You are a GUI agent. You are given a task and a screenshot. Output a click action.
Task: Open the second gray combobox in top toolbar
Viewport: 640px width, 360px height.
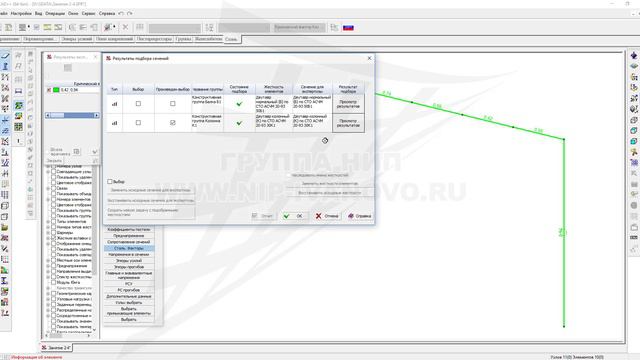(244, 27)
